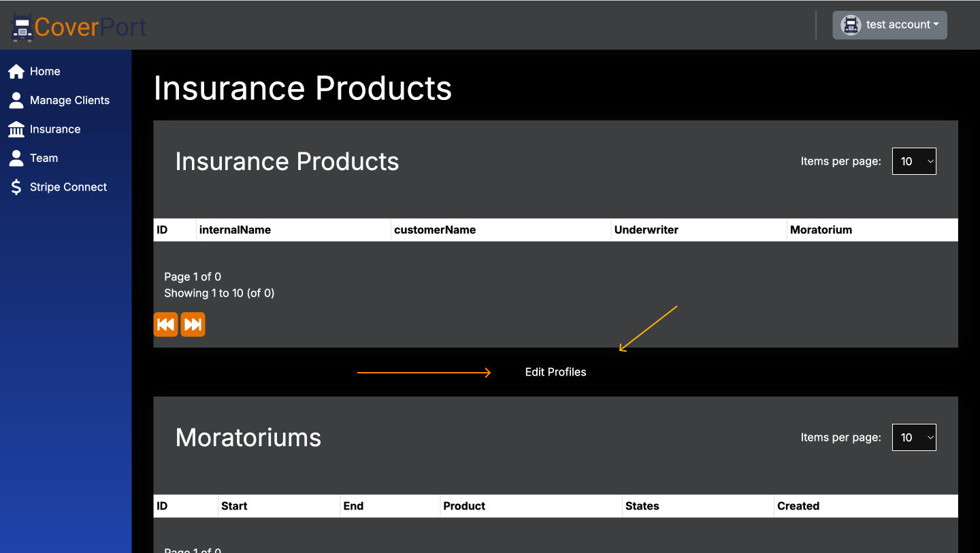This screenshot has width=980, height=553.
Task: Select the Manage Clients person icon
Action: (x=16, y=100)
